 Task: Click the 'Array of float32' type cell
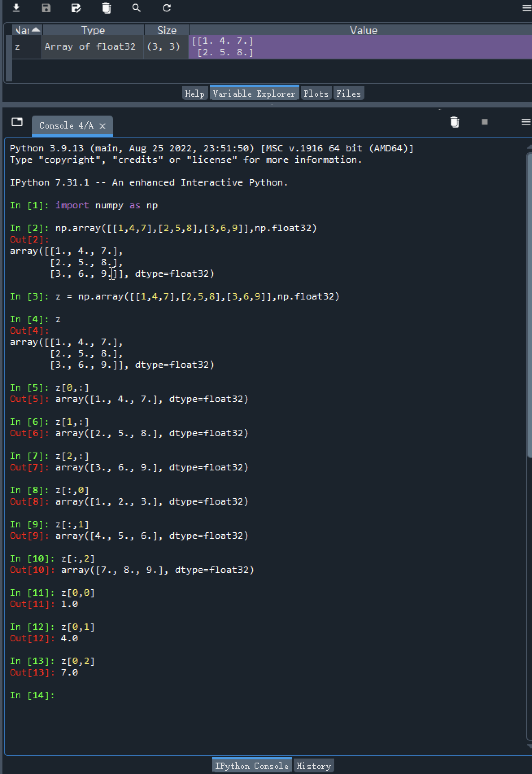point(93,47)
